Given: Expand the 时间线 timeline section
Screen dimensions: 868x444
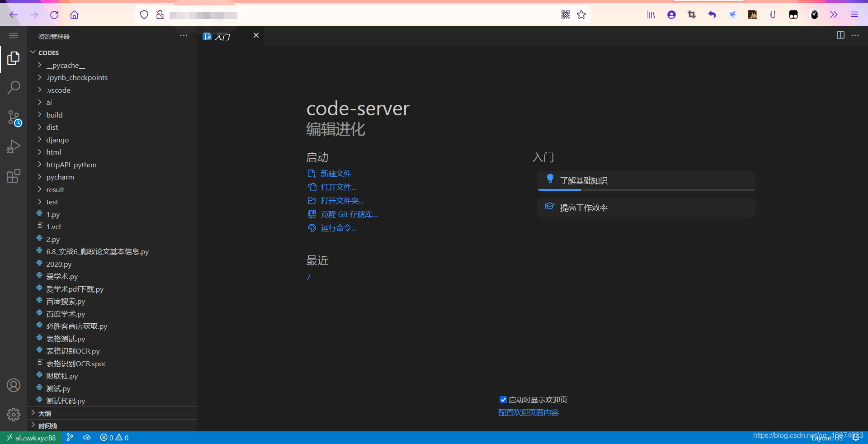Looking at the screenshot, I should [x=112, y=426].
